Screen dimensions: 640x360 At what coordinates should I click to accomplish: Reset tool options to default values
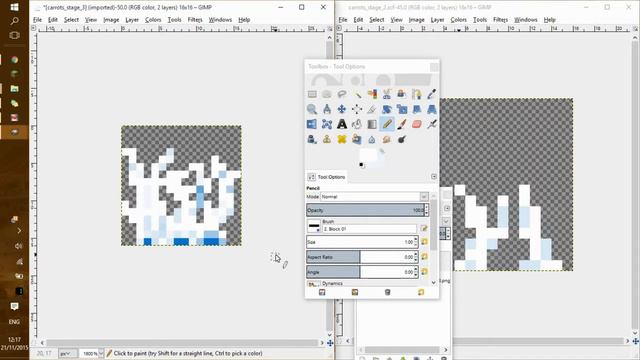point(421,292)
